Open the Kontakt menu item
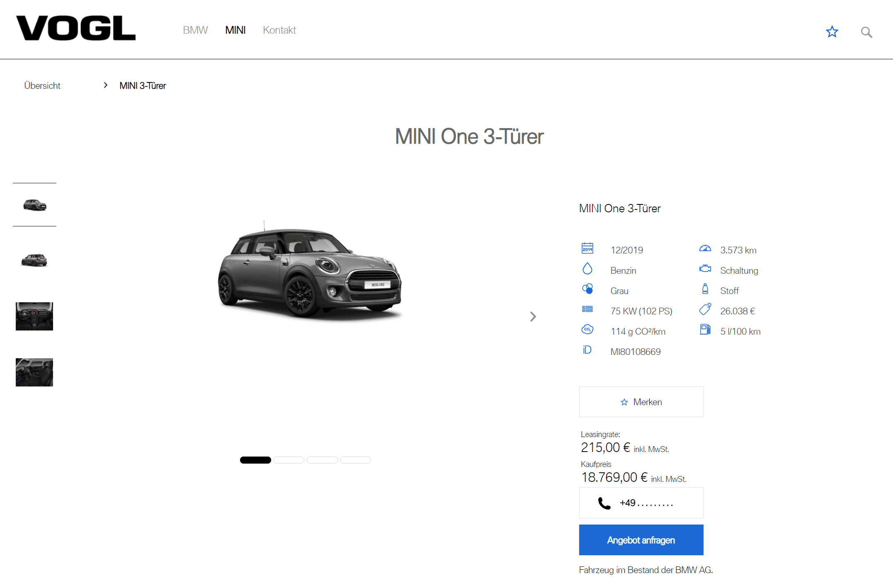The image size is (893, 588). pos(279,30)
